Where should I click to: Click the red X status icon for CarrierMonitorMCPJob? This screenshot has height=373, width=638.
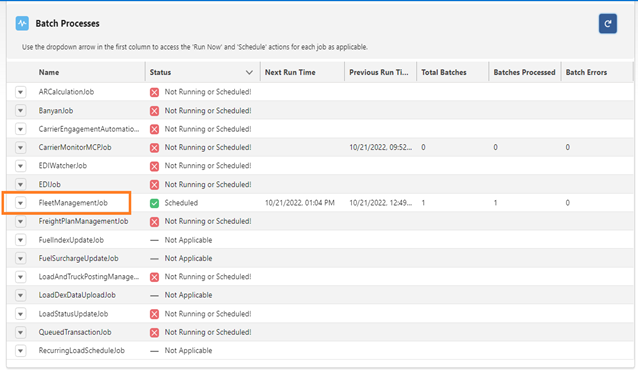[x=154, y=148]
